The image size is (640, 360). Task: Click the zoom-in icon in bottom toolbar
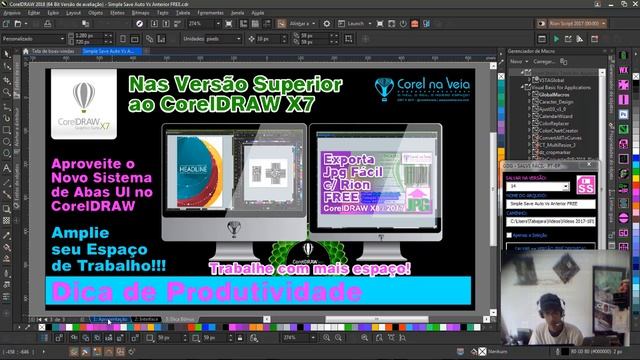coord(327,338)
